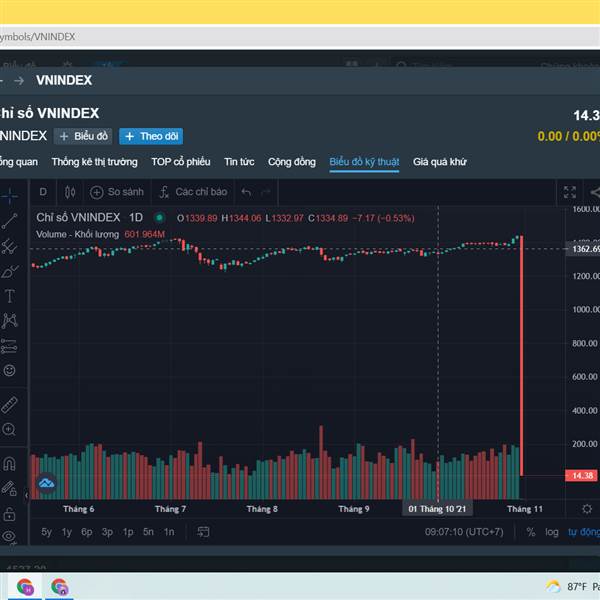Open chart settings gear icon

[587, 509]
